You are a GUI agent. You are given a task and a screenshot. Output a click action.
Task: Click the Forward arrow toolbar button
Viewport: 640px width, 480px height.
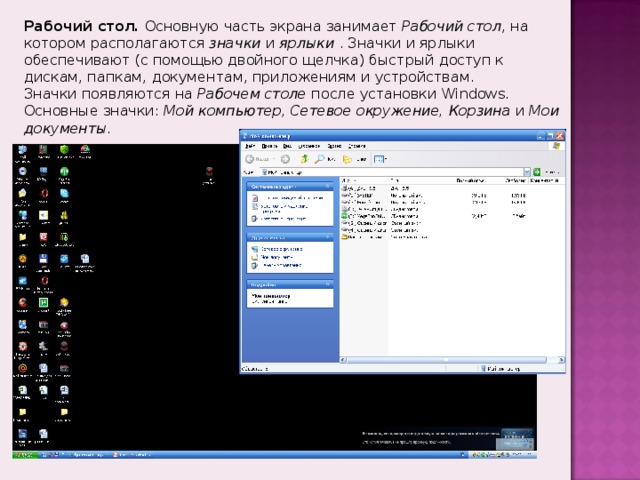coord(285,159)
